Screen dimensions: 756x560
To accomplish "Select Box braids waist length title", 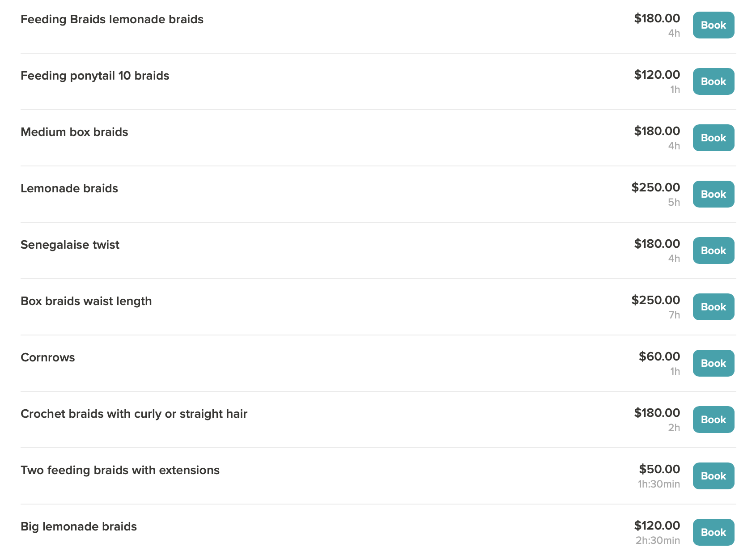I will 86,301.
